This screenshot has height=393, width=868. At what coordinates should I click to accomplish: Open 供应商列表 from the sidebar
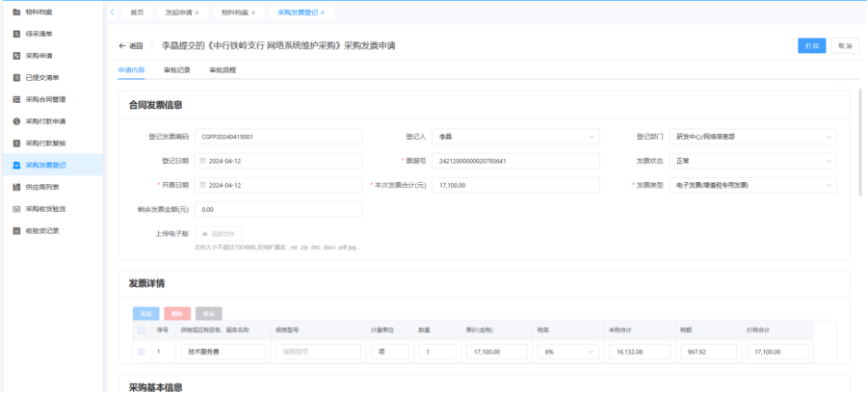point(42,187)
